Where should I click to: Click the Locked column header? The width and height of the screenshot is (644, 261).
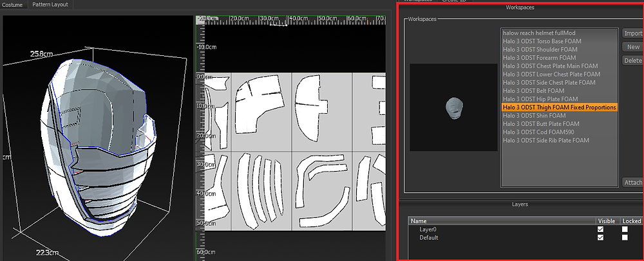(x=631, y=221)
